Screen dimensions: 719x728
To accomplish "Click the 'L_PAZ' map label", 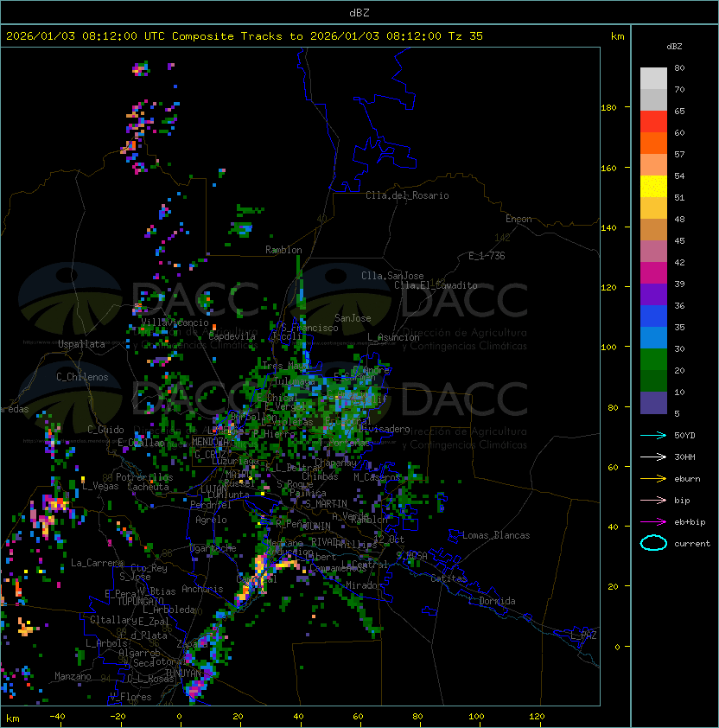I will 583,635.
